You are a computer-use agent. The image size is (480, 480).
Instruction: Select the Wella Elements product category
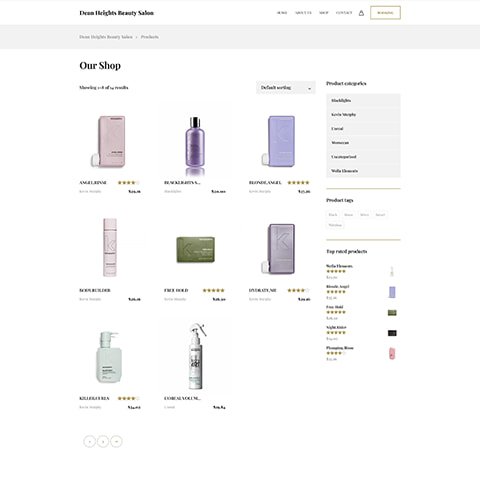tap(363, 171)
